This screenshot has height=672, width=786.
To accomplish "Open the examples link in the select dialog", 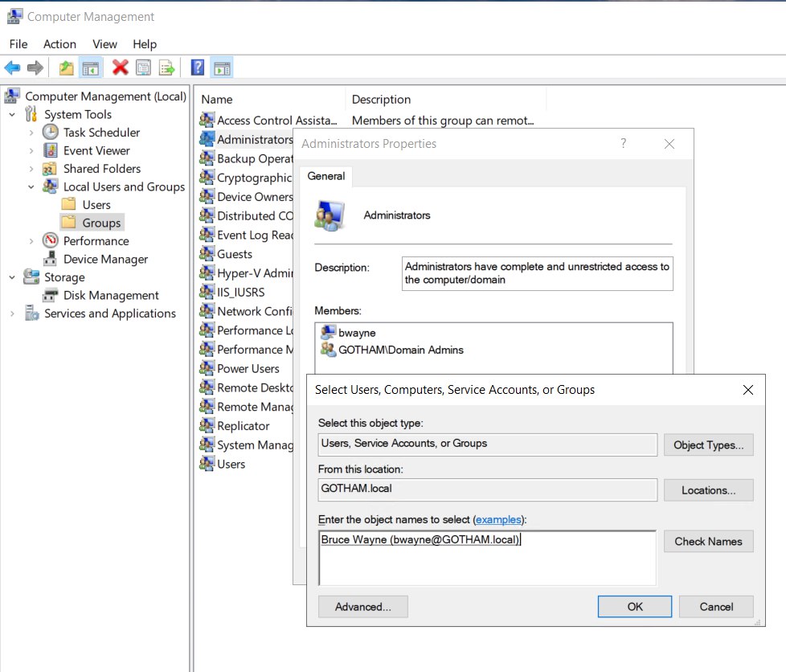I will point(499,519).
